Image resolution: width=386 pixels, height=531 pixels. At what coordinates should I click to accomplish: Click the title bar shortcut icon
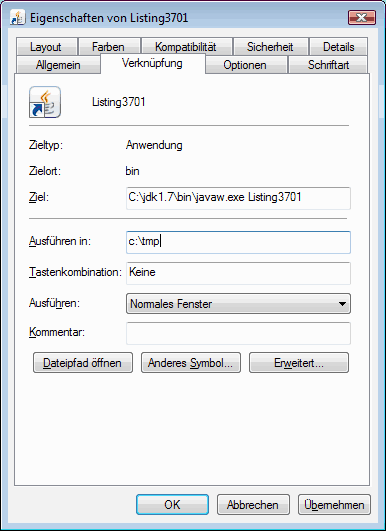pos(17,18)
